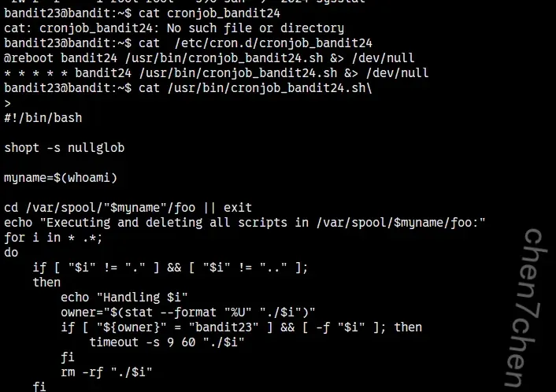Screen dimensions: 556x392
Task: Click the 'shopt -s nullglob' line
Action: click(x=64, y=147)
